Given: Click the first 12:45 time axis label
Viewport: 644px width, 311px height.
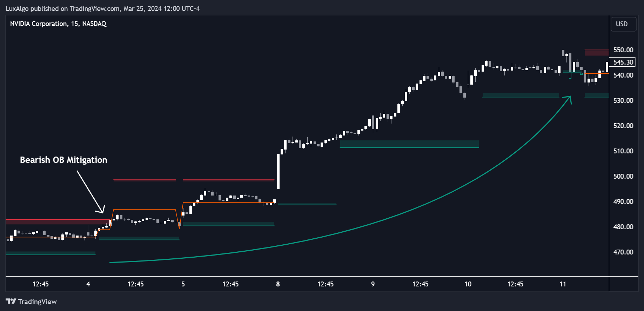Looking at the screenshot, I should [41, 284].
